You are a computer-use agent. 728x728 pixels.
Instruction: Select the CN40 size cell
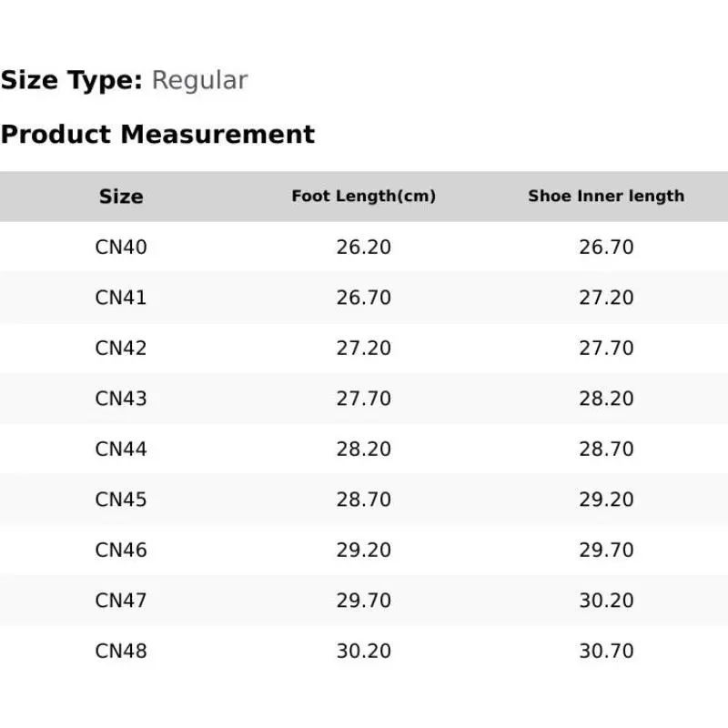coord(121,247)
